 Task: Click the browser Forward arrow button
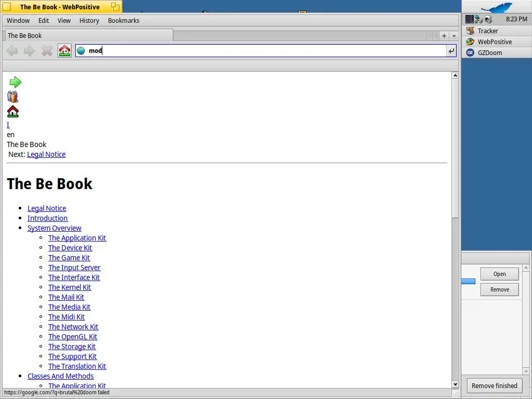click(x=30, y=51)
